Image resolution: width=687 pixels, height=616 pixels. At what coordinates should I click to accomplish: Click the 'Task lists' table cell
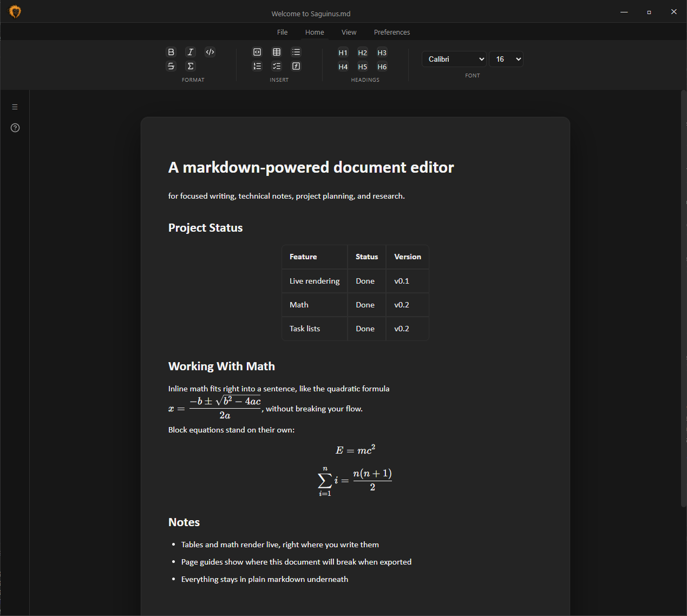[x=315, y=329]
